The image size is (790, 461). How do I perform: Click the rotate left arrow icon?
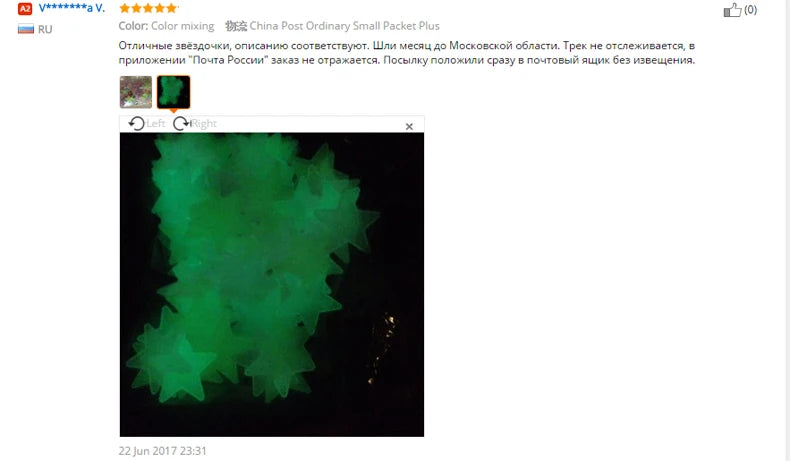pos(136,123)
